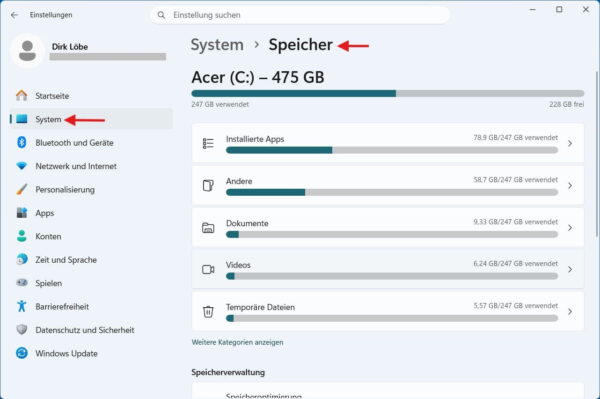The width and height of the screenshot is (600, 399).
Task: Click the Netzwerk und Internet wifi icon
Action: tap(22, 166)
